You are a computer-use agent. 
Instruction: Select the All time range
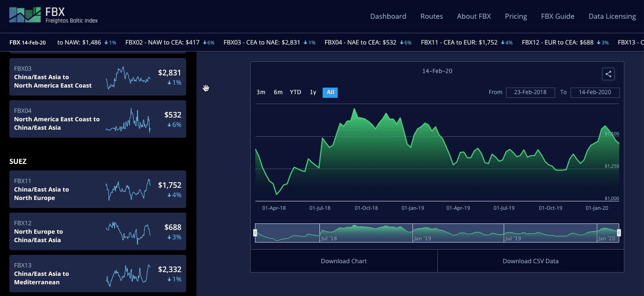click(330, 92)
